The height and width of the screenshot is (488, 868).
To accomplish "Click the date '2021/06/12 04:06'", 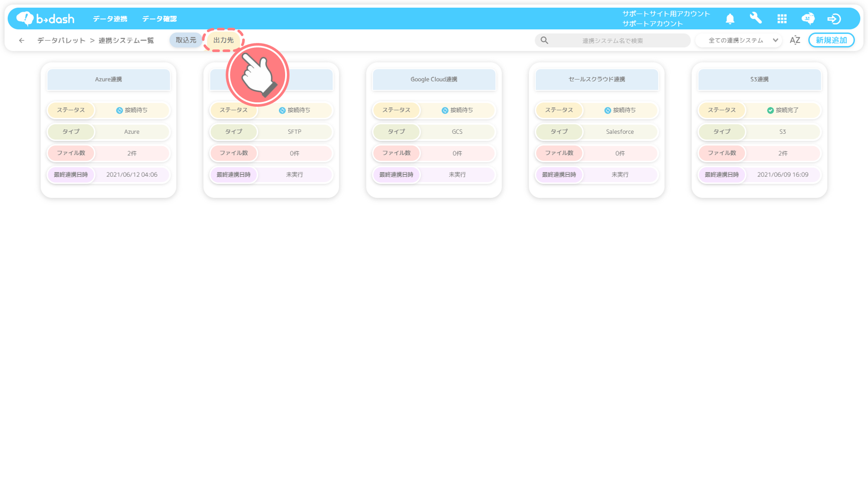I will coord(132,175).
